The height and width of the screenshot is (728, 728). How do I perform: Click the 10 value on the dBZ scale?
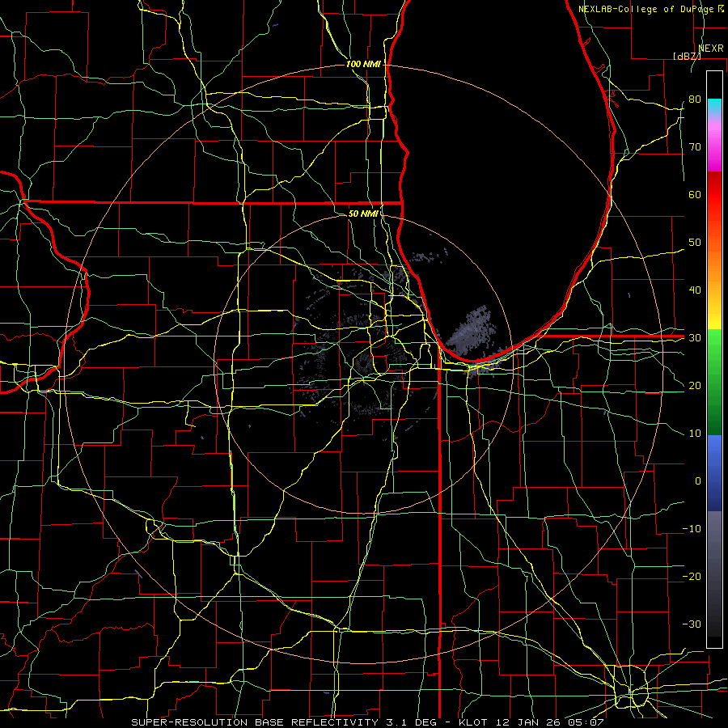pyautogui.click(x=695, y=434)
